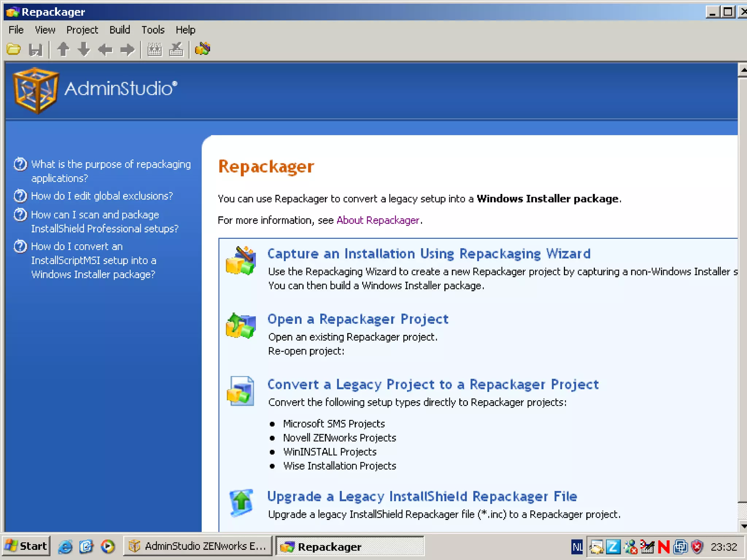Click the Convert a Legacy Project icon
Viewport: 747px width, 560px height.
[241, 391]
